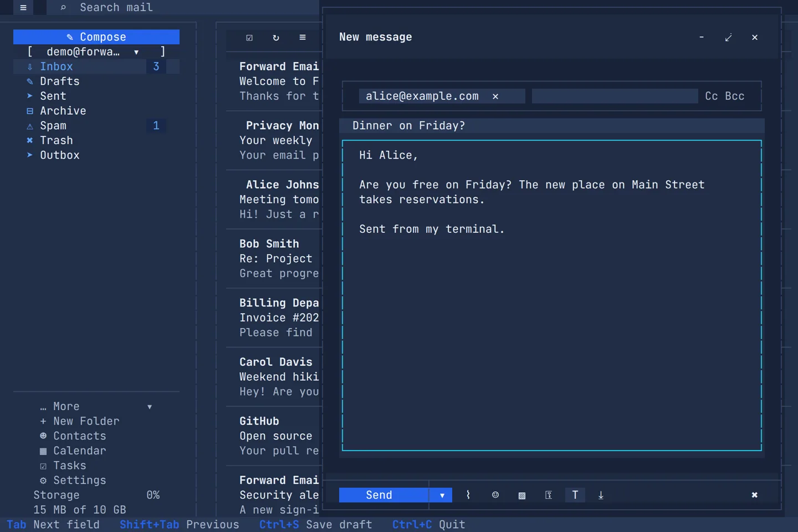Open the hamburger menu beside Search mail
The image size is (798, 532).
[23, 7]
